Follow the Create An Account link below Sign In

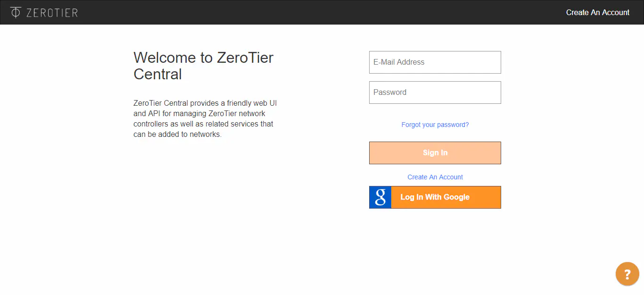tap(435, 177)
